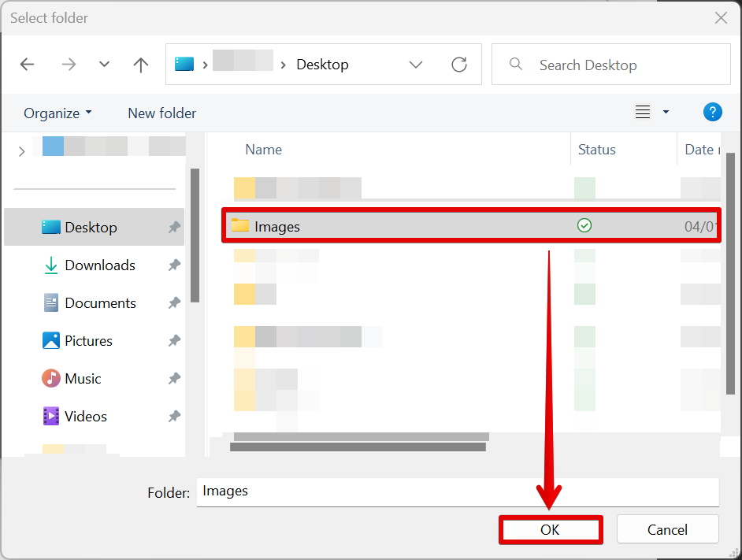This screenshot has height=560, width=742.
Task: Click the navigation pane scrollbar
Action: pyautogui.click(x=195, y=235)
